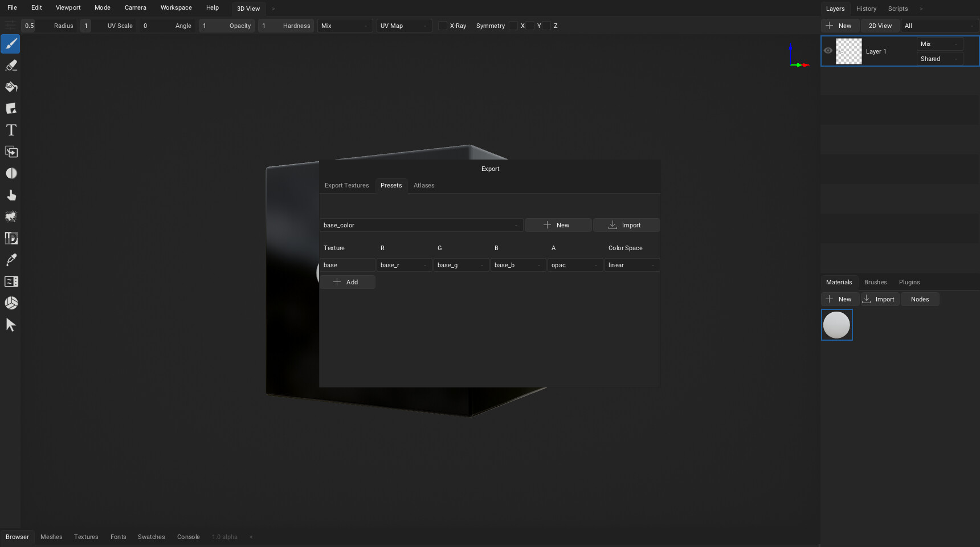Open the Workspace menu

click(x=176, y=7)
